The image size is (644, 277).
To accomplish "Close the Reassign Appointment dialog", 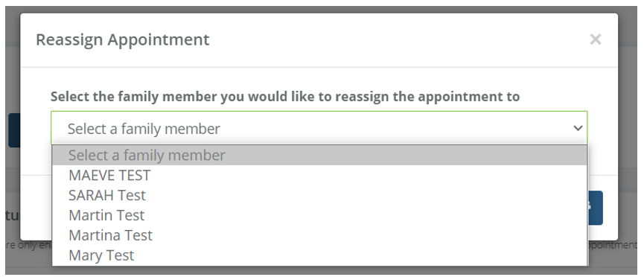I will [595, 39].
